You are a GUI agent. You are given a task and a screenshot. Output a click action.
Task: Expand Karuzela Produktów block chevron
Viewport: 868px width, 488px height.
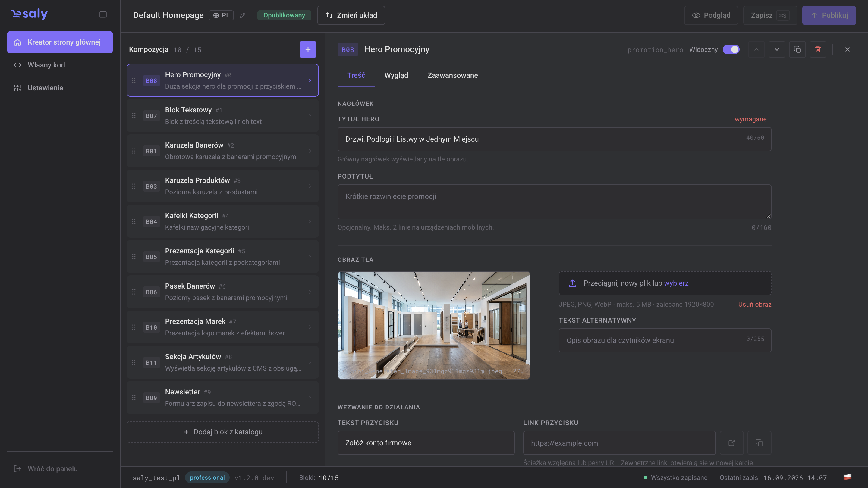pos(310,186)
